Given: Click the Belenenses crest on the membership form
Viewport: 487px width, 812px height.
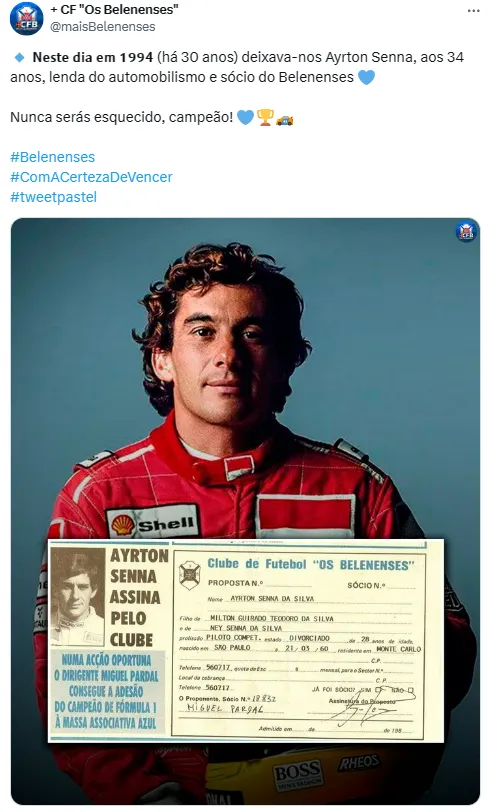Looking at the screenshot, I should click(190, 574).
